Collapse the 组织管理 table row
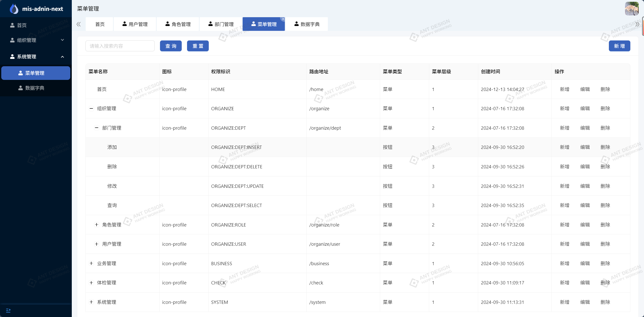The height and width of the screenshot is (317, 644). (x=91, y=108)
